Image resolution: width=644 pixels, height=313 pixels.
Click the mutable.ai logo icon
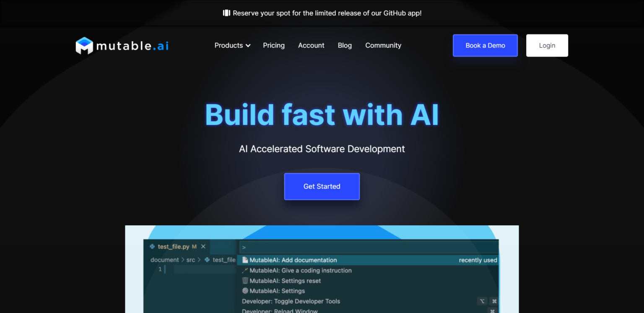(84, 45)
